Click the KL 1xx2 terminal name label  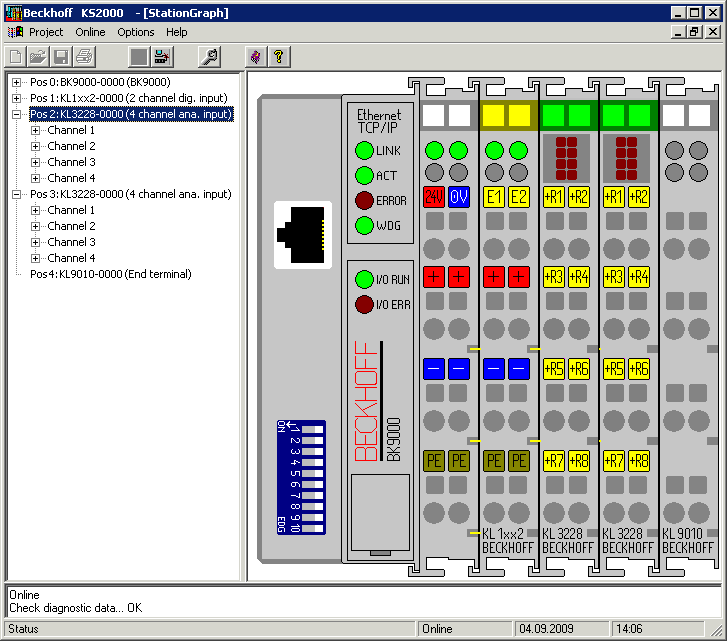point(503,534)
